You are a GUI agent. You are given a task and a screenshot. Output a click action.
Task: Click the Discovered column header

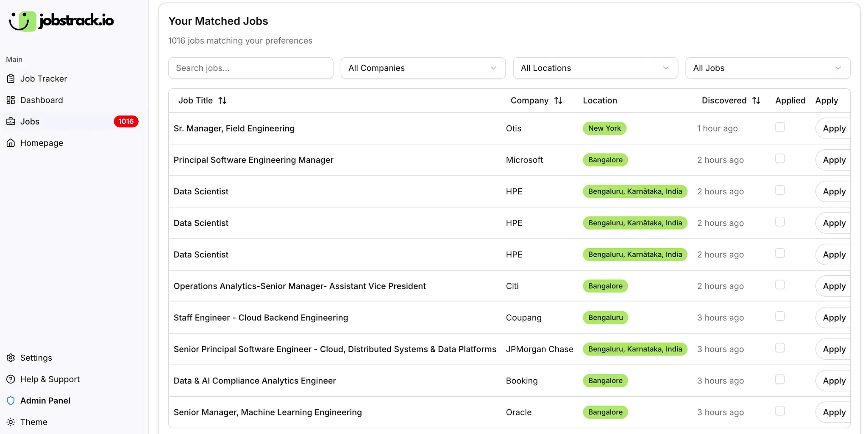tap(731, 101)
